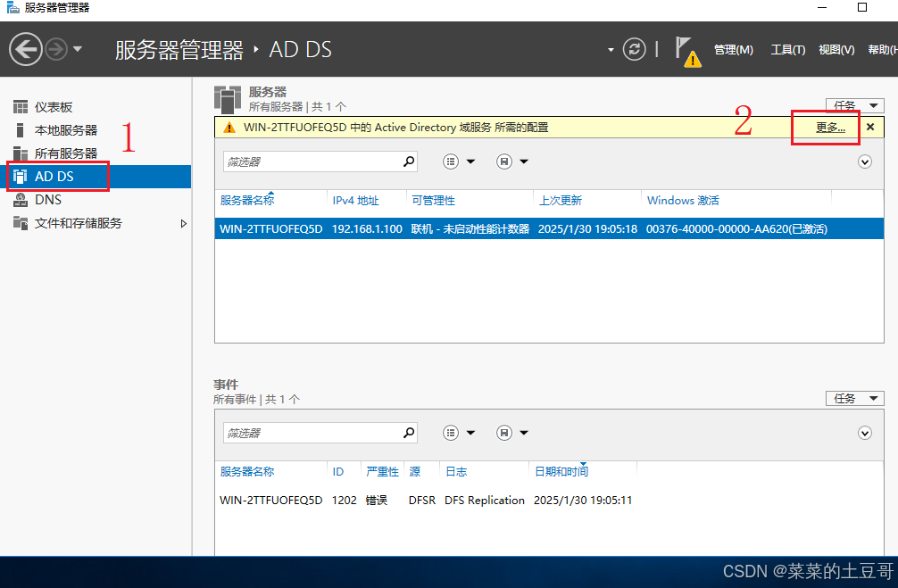The width and height of the screenshot is (898, 588).
Task: Sort servers by 上次更新 column
Action: [x=560, y=201]
